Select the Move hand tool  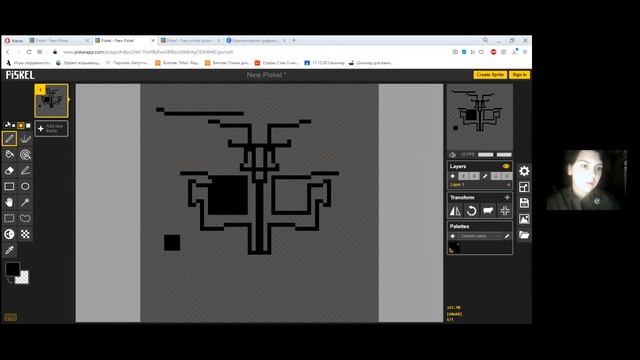click(x=9, y=202)
